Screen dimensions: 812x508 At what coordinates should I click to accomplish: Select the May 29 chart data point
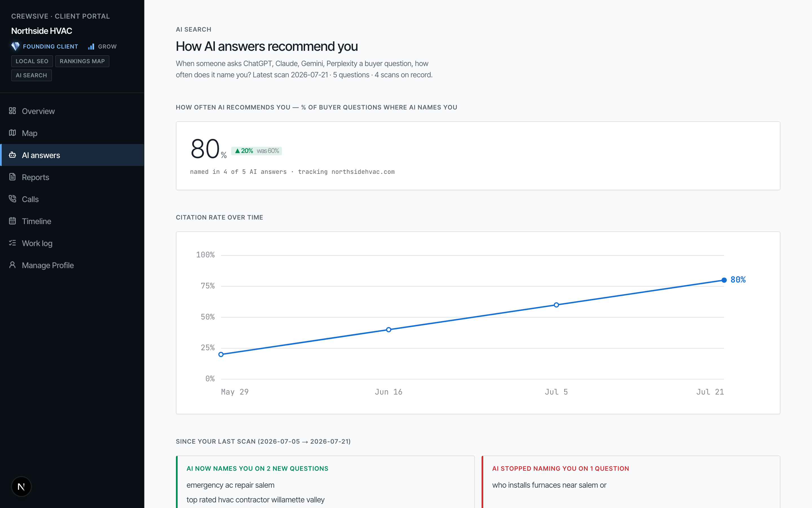[x=221, y=354]
